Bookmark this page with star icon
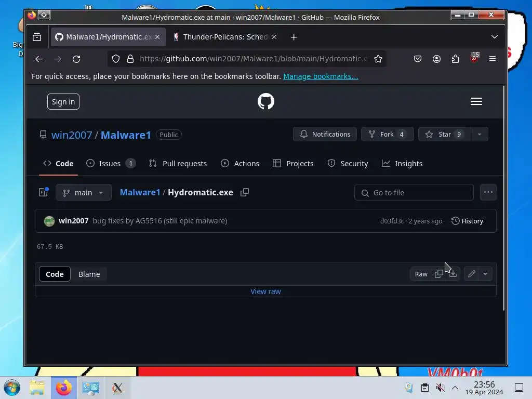 (378, 59)
